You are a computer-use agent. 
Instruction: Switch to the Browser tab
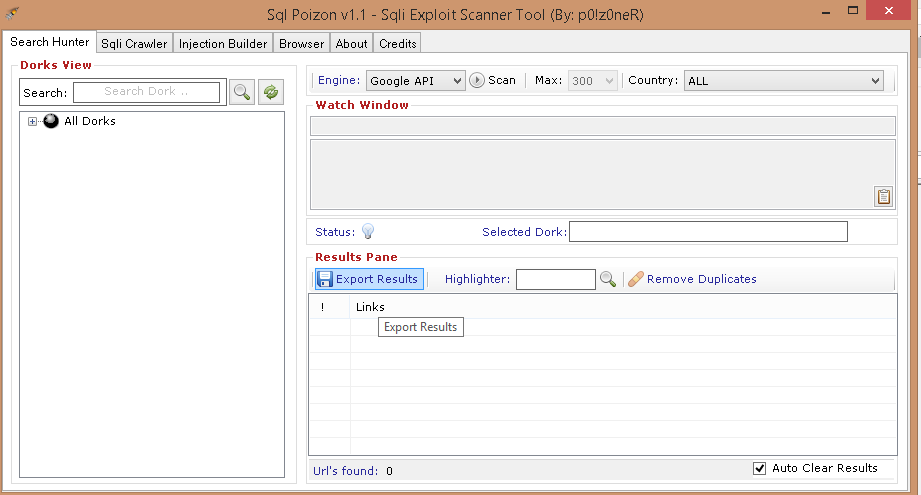(x=301, y=43)
